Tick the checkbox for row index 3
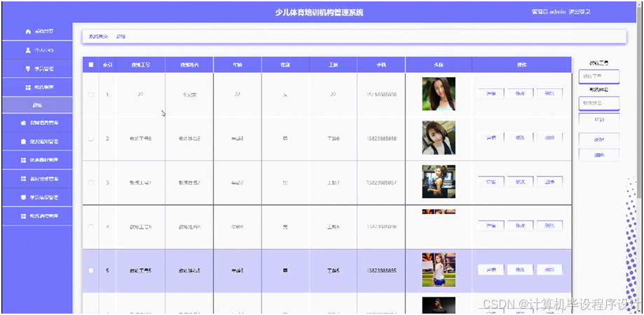 [x=91, y=182]
